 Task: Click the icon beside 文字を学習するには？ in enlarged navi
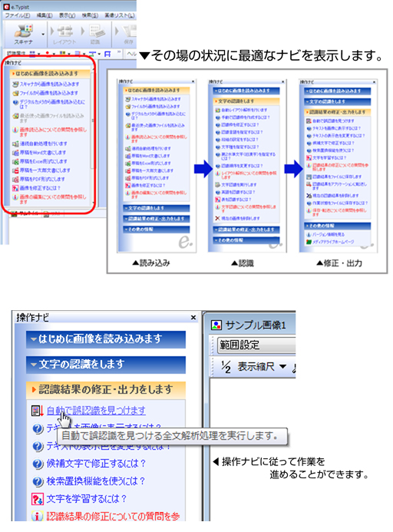(38, 499)
